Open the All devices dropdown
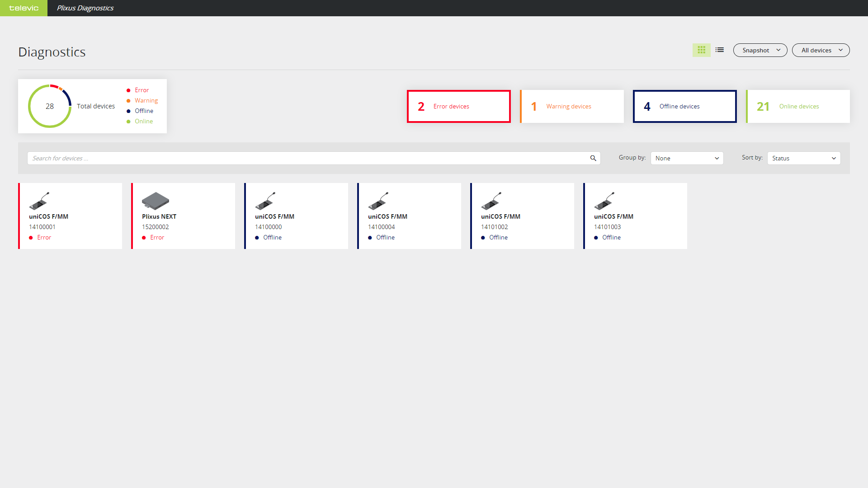Image resolution: width=868 pixels, height=488 pixels. point(821,50)
